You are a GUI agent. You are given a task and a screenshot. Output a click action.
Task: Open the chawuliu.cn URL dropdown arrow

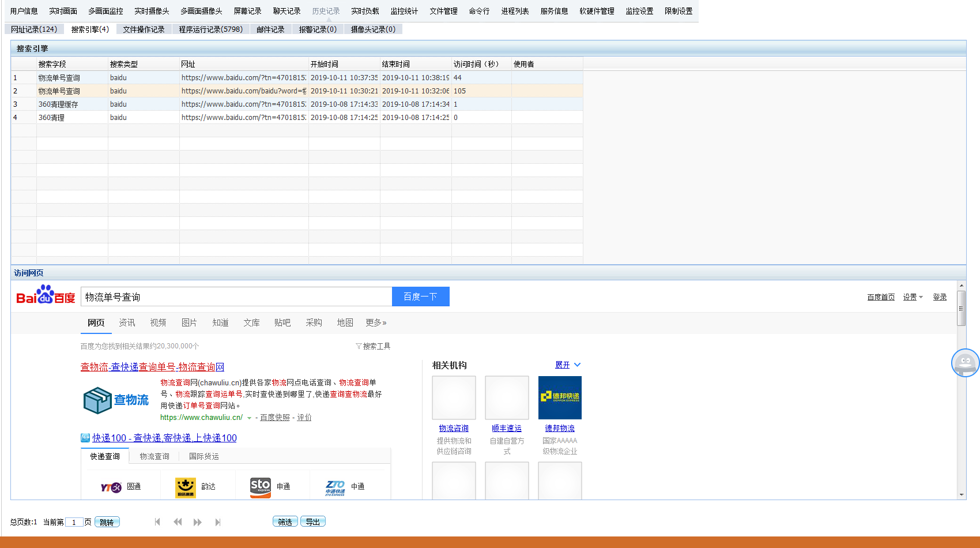(x=249, y=418)
